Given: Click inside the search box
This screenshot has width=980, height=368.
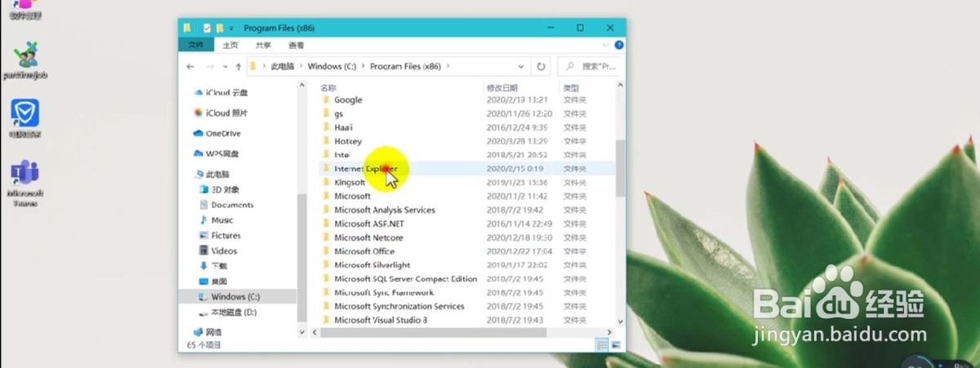Looking at the screenshot, I should click(588, 66).
